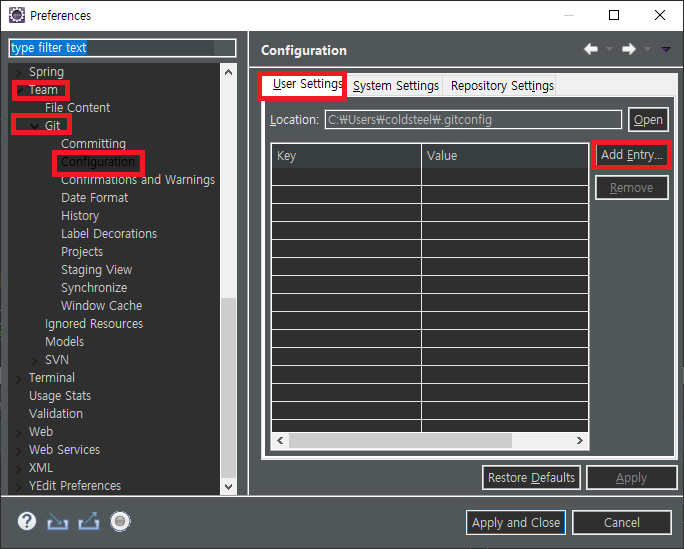
Task: Expand the Terminal tree node
Action: (18, 379)
